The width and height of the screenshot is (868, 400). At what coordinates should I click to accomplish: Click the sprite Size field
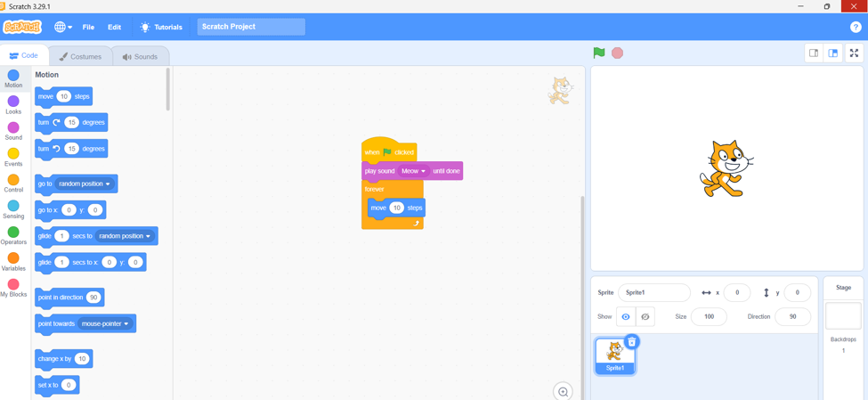710,317
